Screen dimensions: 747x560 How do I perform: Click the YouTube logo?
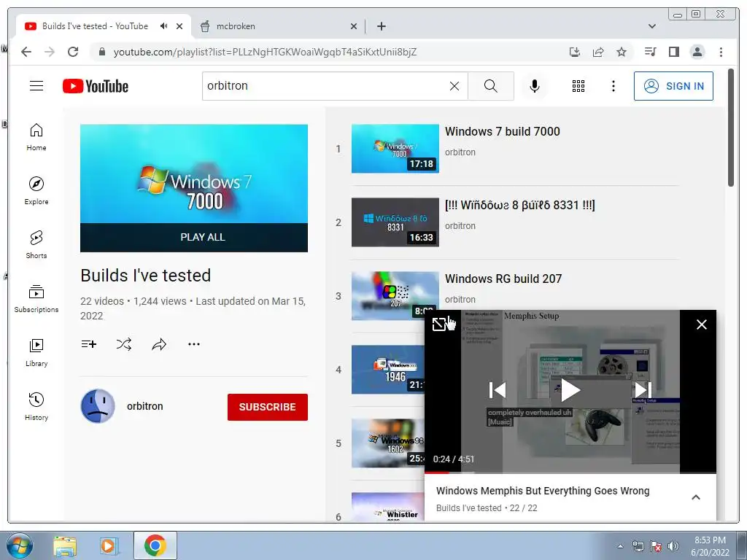click(x=96, y=86)
